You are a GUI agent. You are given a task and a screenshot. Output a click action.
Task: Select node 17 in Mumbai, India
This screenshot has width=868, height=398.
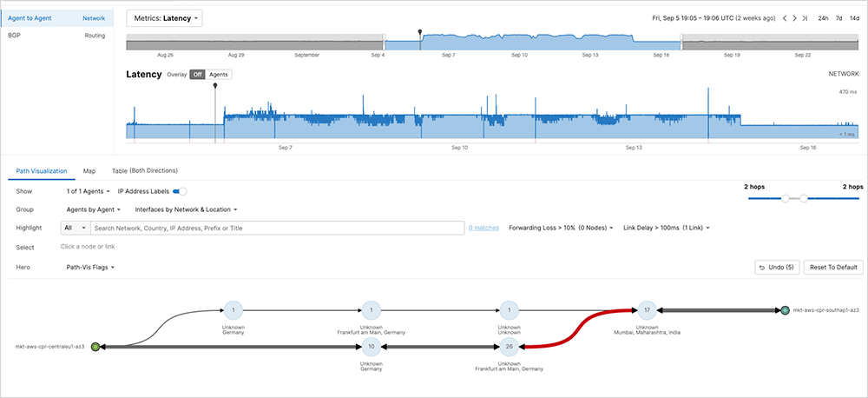point(647,310)
